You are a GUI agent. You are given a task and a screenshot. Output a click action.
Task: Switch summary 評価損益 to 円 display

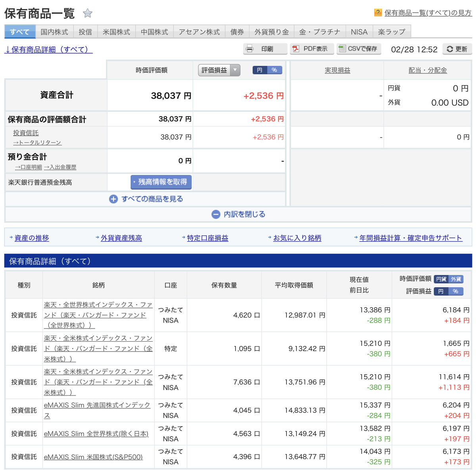point(260,70)
